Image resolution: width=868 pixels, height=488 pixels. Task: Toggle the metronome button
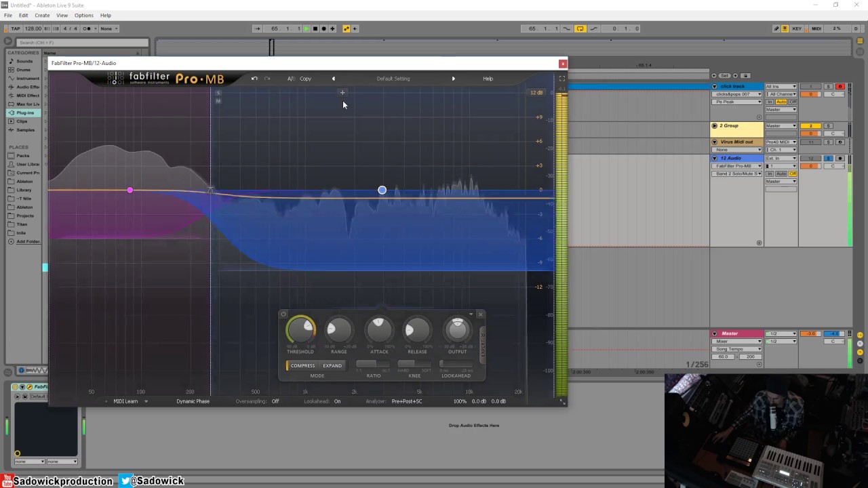pos(87,28)
